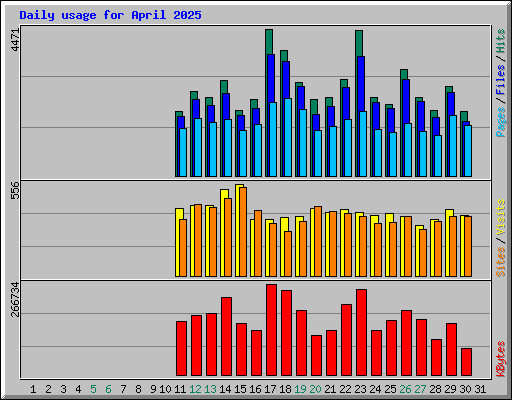This screenshot has width=512, height=400.
Task: Click the red KBytes bar for day 20
Action: tap(316, 355)
